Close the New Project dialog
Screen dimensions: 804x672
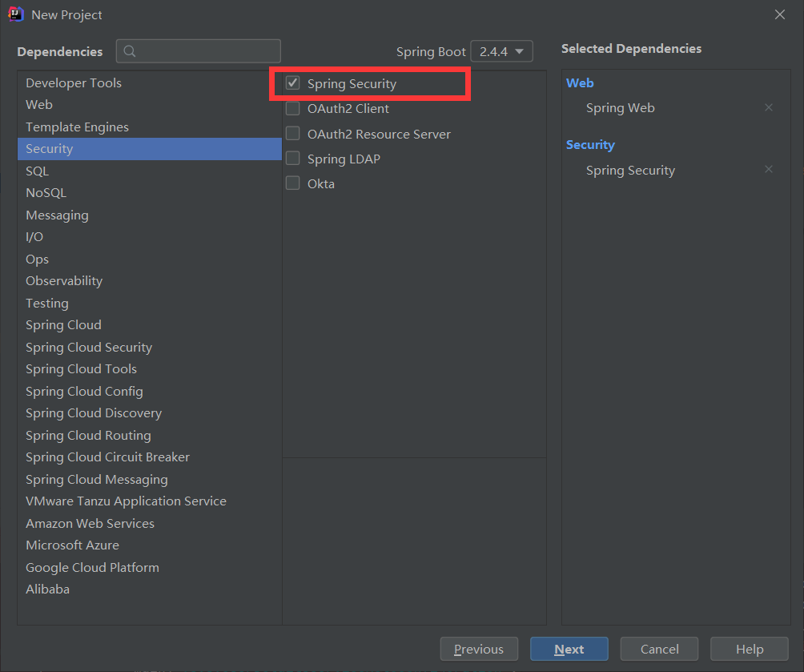coord(780,14)
